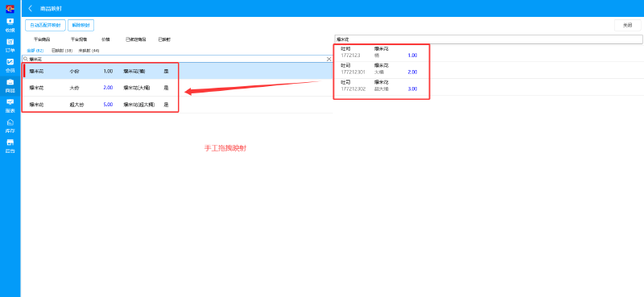The image size is (644, 297).
Task: Open 库存 inventory in sidebar
Action: tap(10, 126)
